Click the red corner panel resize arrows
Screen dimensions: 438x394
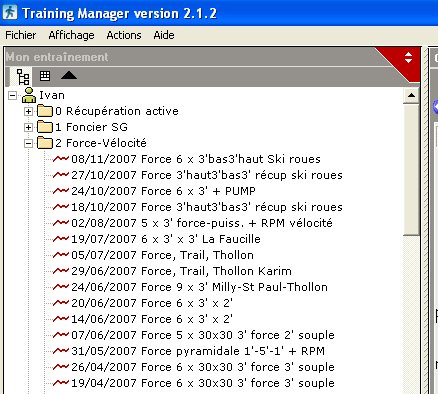click(408, 57)
